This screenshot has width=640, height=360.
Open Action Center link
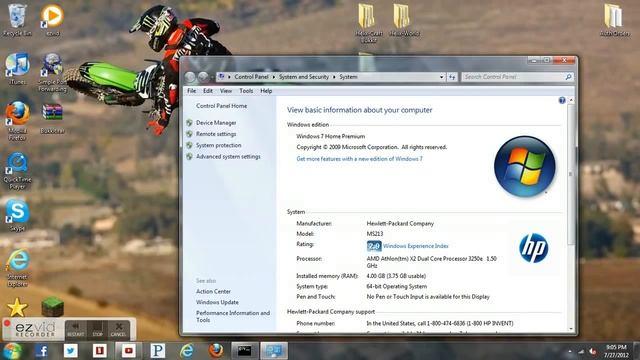pyautogui.click(x=213, y=291)
